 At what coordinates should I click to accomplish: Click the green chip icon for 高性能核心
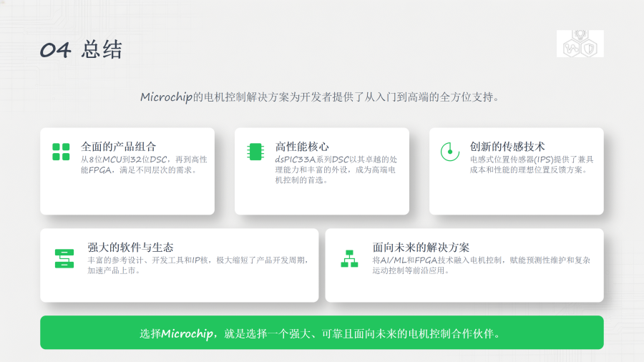(255, 152)
